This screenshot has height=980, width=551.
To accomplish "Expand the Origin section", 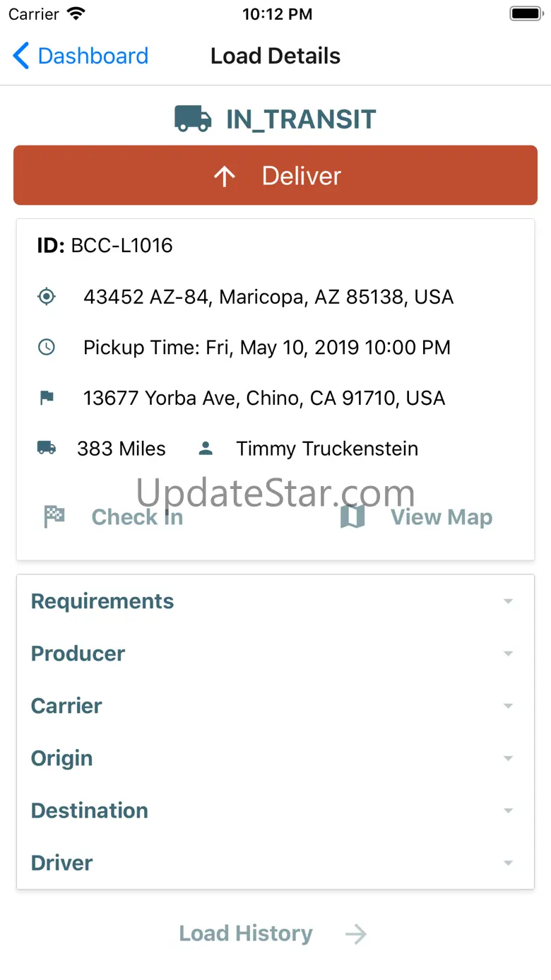I will pyautogui.click(x=275, y=758).
